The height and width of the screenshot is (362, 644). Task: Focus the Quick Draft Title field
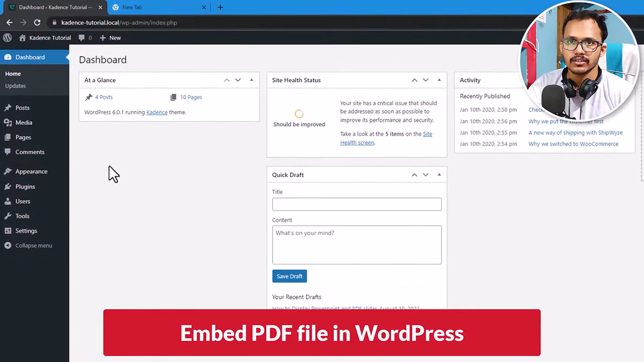click(x=357, y=204)
